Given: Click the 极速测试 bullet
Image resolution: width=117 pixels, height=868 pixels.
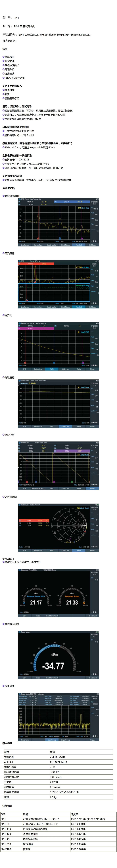Looking at the screenshot, I should (x=9, y=74).
